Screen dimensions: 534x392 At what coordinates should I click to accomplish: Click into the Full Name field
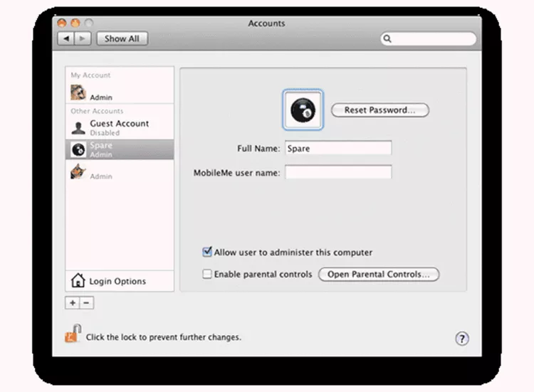338,149
